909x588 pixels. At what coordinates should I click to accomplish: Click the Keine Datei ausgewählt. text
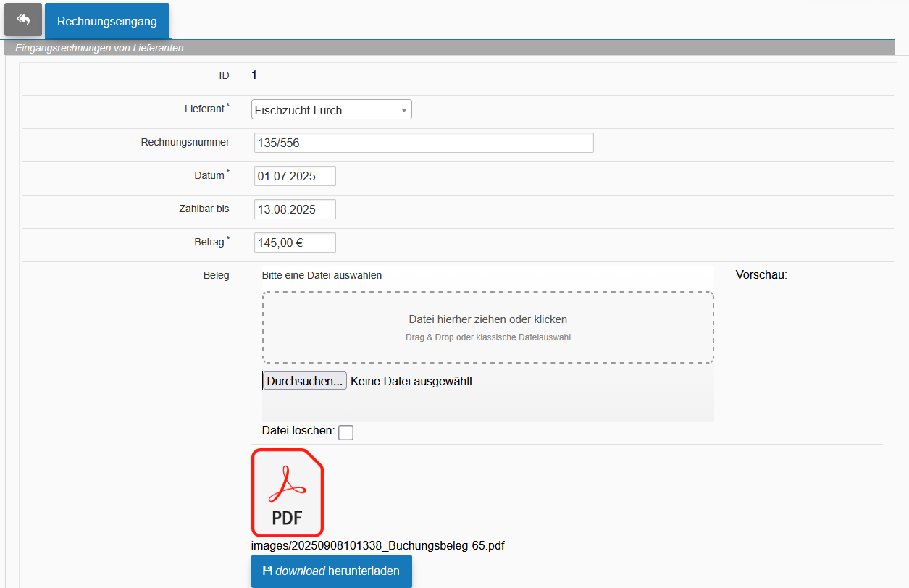click(413, 381)
